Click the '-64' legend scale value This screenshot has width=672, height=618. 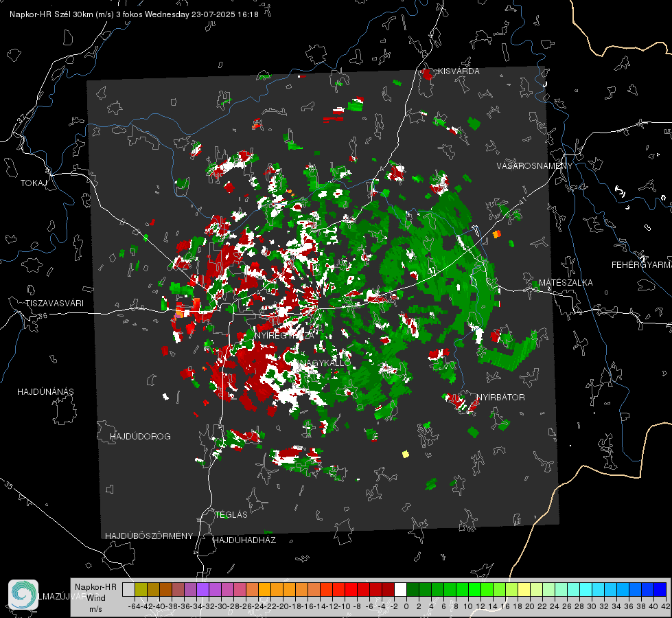(x=134, y=606)
